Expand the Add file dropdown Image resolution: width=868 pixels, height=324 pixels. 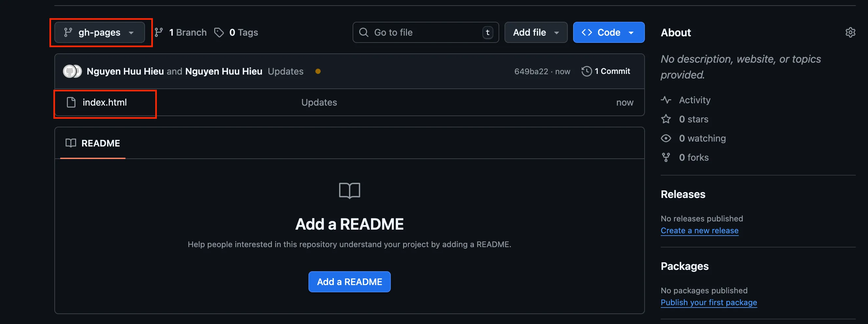536,32
